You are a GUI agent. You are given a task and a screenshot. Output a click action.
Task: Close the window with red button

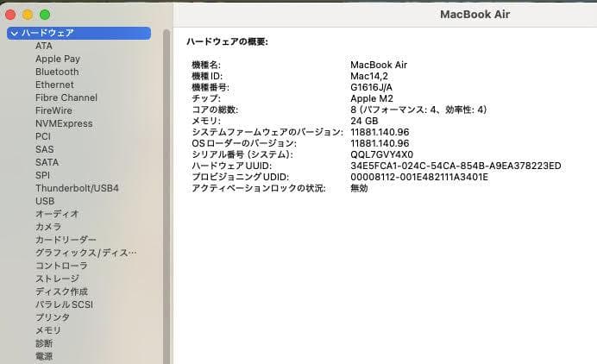click(x=10, y=15)
